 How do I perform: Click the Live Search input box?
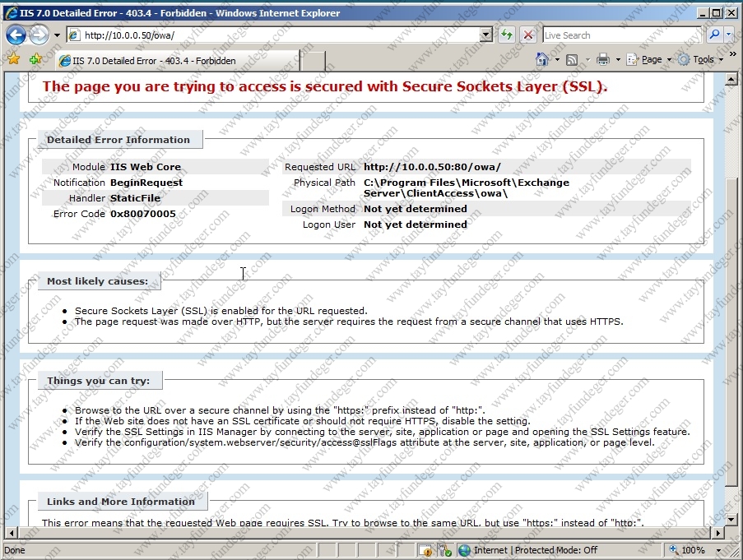(x=622, y=35)
